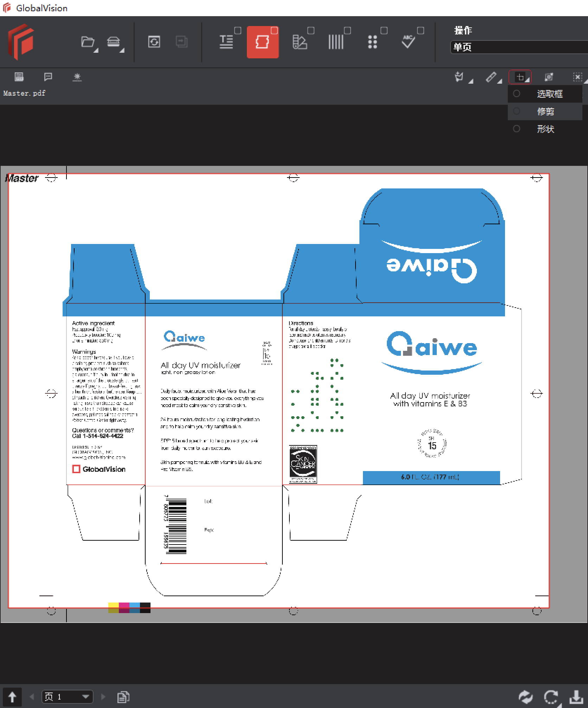Select the scanner icon in toolbar
This screenshot has width=588, height=708.
(x=114, y=42)
